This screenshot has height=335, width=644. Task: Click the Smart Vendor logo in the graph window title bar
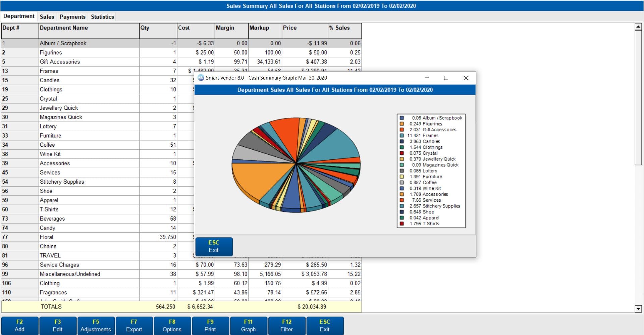pyautogui.click(x=201, y=78)
